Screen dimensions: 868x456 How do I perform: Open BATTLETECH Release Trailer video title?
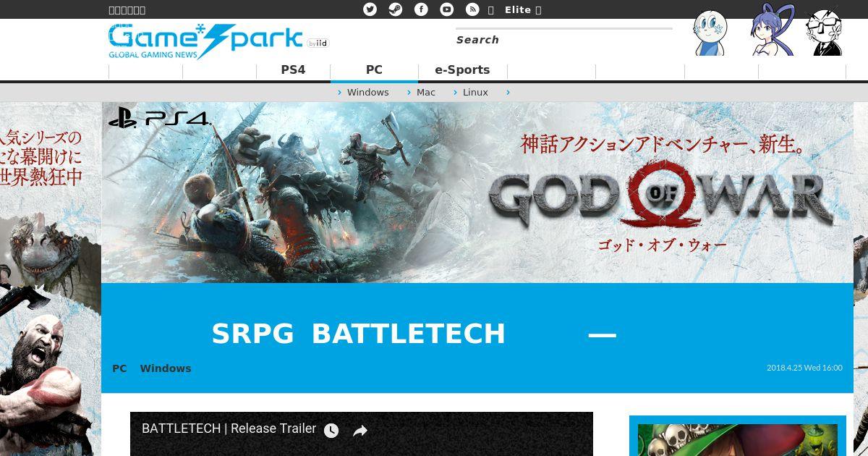click(x=229, y=428)
